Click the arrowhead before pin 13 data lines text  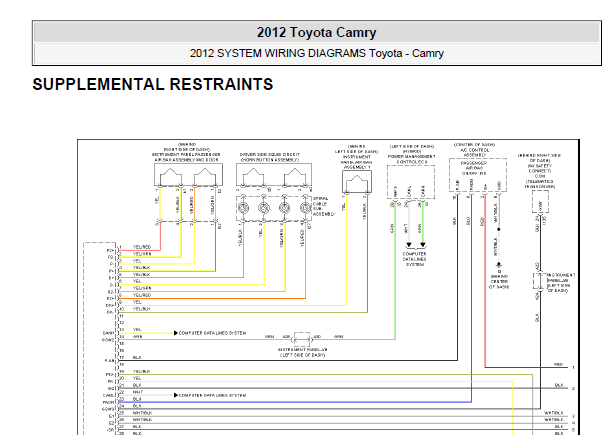pyautogui.click(x=176, y=333)
